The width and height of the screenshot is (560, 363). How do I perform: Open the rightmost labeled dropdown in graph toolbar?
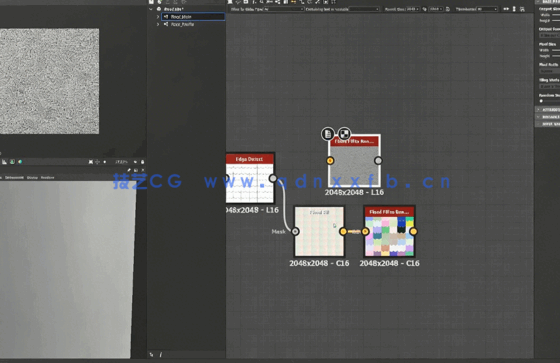coord(487,9)
